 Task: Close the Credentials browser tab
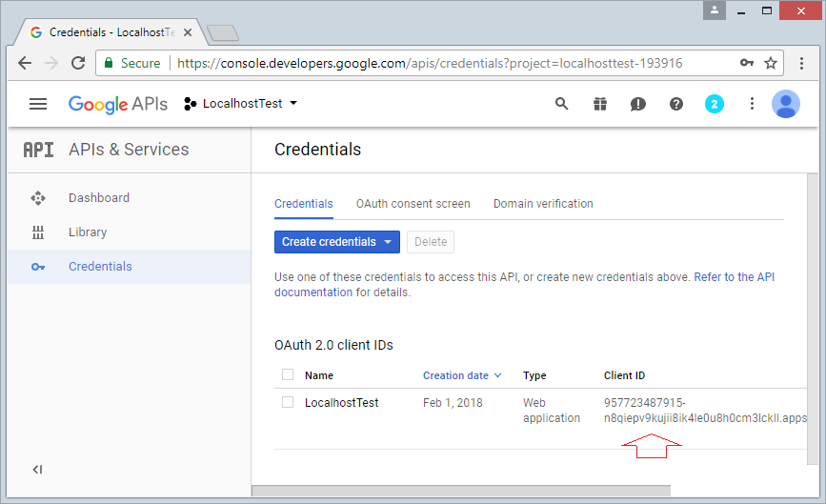pyautogui.click(x=188, y=32)
